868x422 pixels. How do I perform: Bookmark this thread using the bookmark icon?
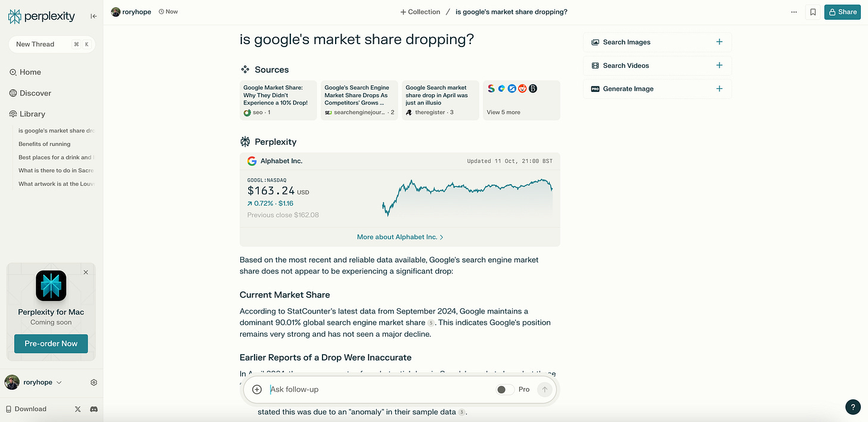(813, 11)
